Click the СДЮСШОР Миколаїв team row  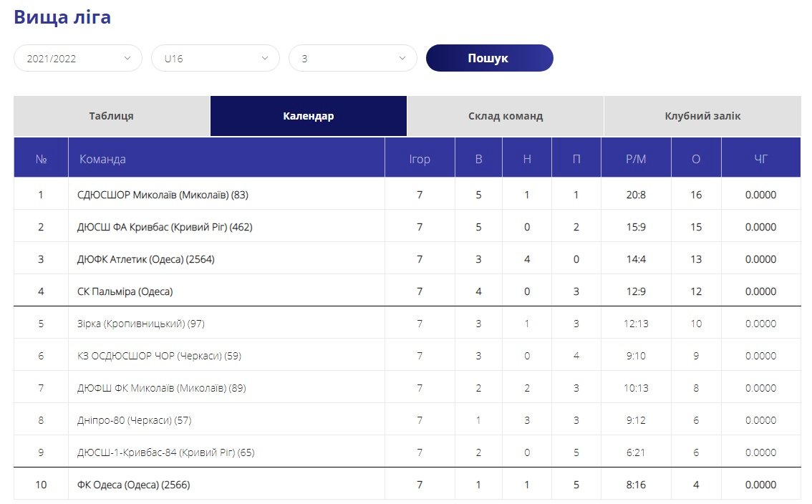(x=163, y=195)
